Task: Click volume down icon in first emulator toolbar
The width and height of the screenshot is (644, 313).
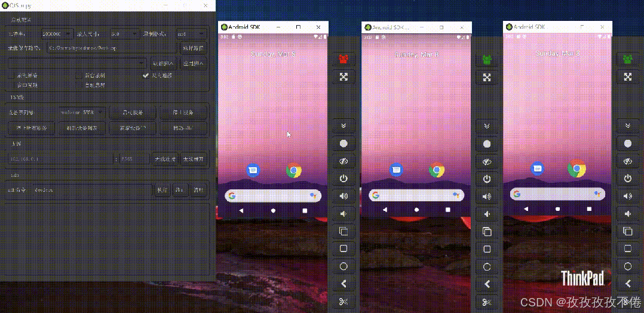Action: coord(344,214)
